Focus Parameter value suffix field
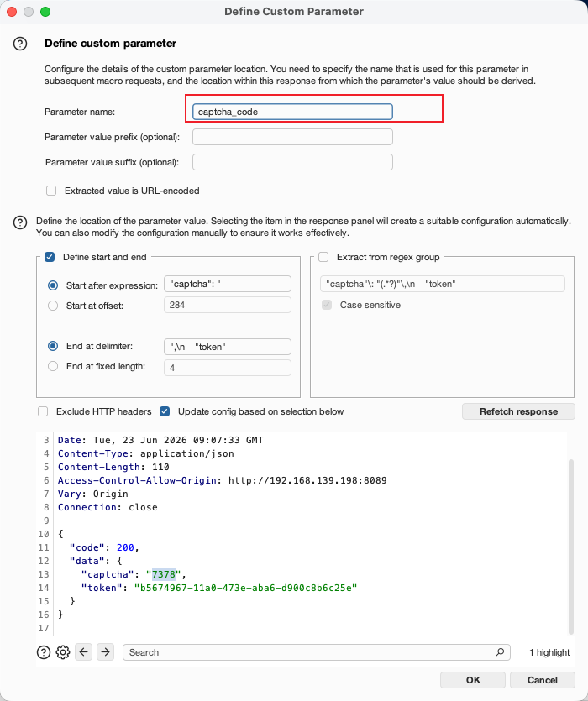The image size is (588, 701). click(x=292, y=162)
